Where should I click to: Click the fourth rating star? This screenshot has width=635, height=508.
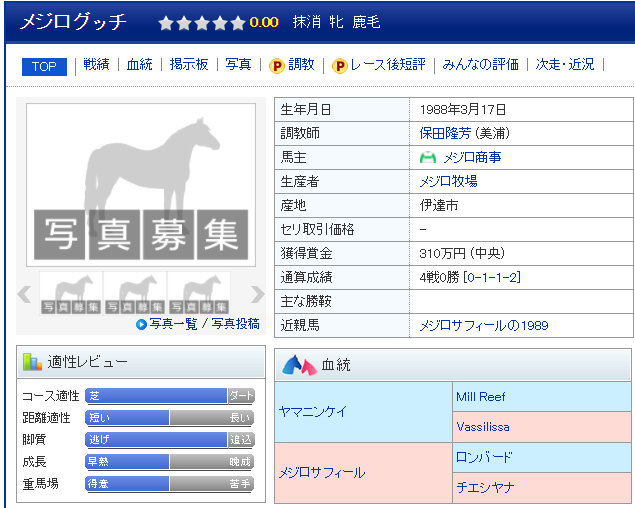(x=220, y=23)
